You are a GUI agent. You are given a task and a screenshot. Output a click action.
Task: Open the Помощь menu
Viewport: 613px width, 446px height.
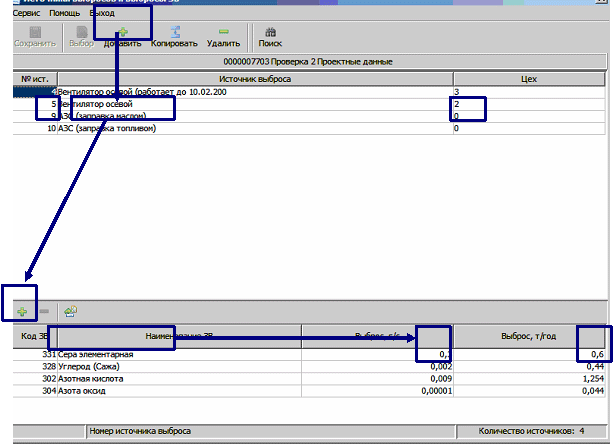click(x=65, y=13)
